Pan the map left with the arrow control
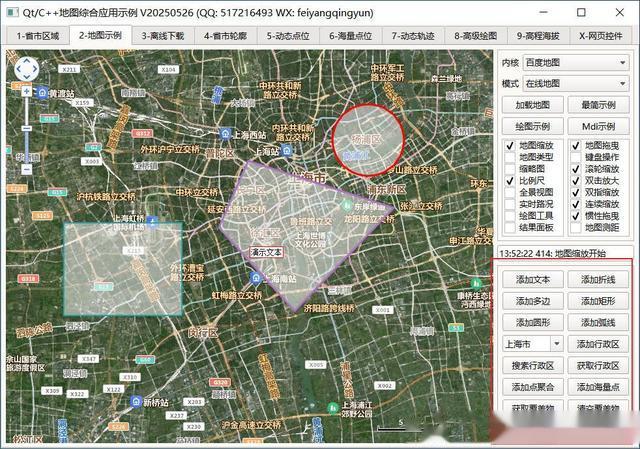The width and height of the screenshot is (640, 449). point(19,69)
